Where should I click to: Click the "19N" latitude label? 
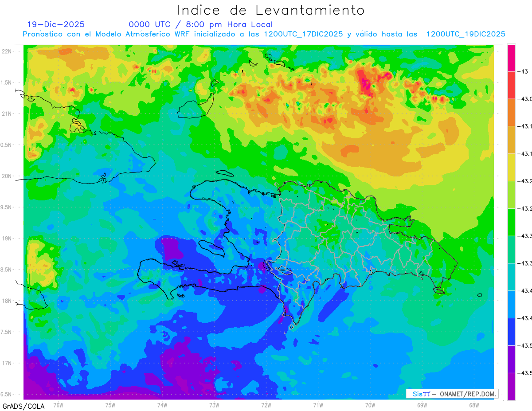coord(7,239)
